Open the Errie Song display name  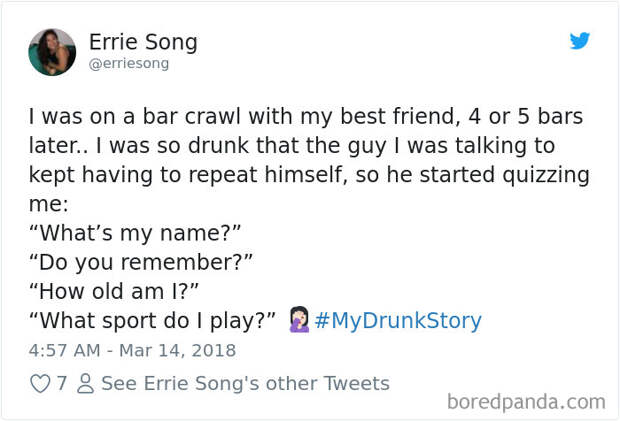click(x=143, y=42)
